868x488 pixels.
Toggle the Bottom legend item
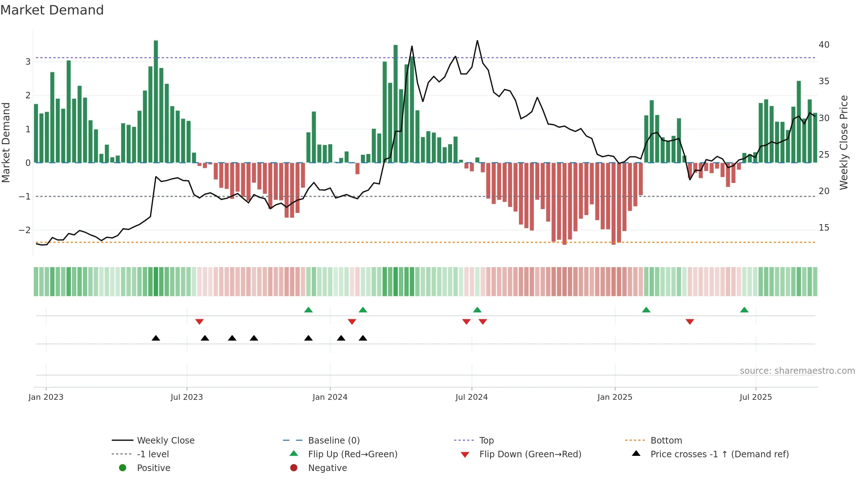tap(654, 440)
